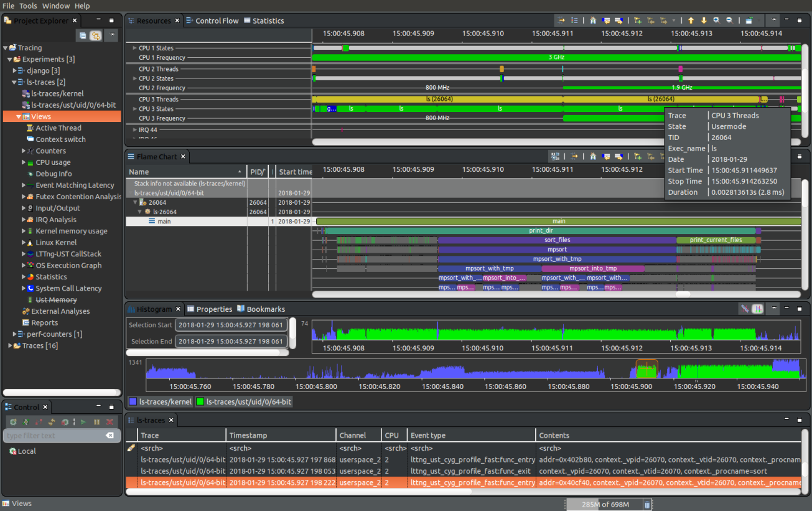Sort events by Timestamp column header
The height and width of the screenshot is (511, 812).
(281, 436)
